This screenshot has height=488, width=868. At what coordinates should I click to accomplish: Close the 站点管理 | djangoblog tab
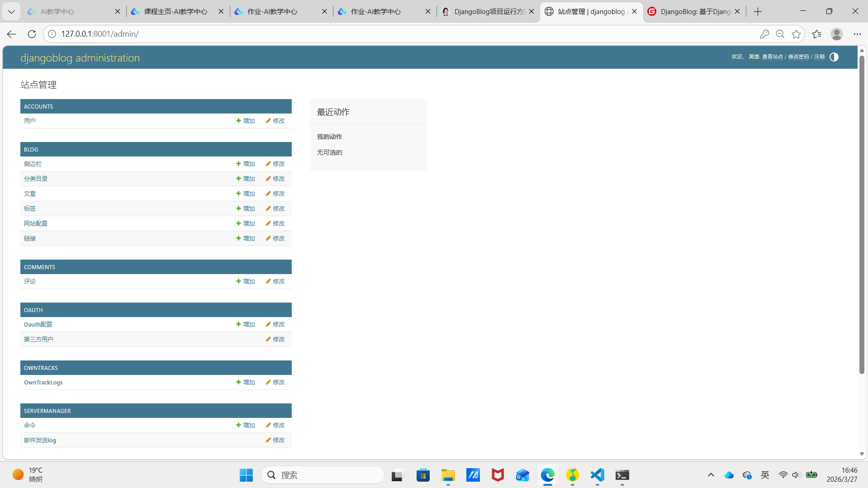[x=635, y=11]
